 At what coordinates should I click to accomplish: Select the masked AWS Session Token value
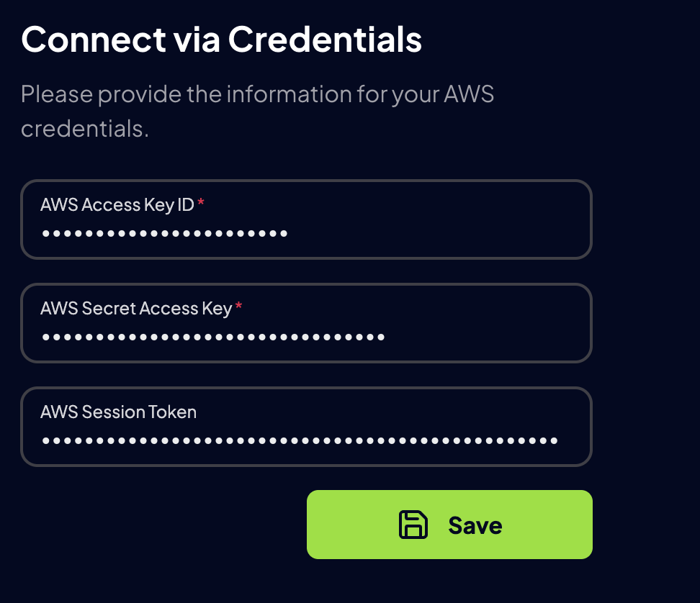coord(300,440)
